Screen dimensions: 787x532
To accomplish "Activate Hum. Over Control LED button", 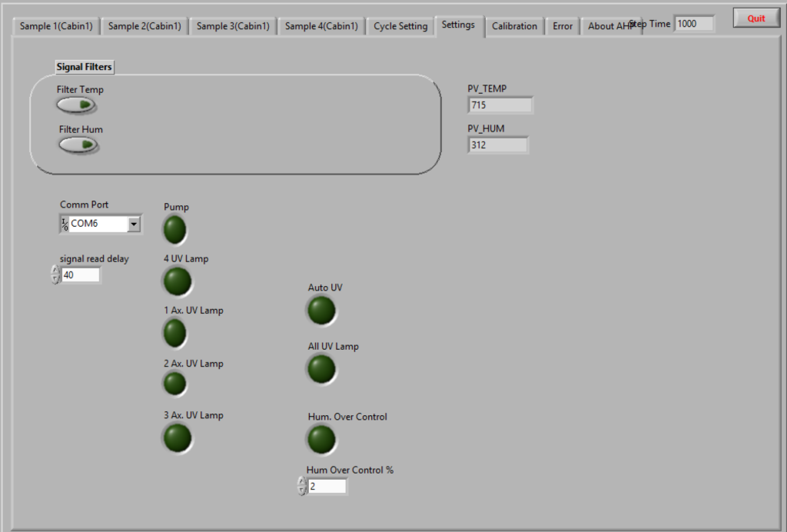I will 321,439.
